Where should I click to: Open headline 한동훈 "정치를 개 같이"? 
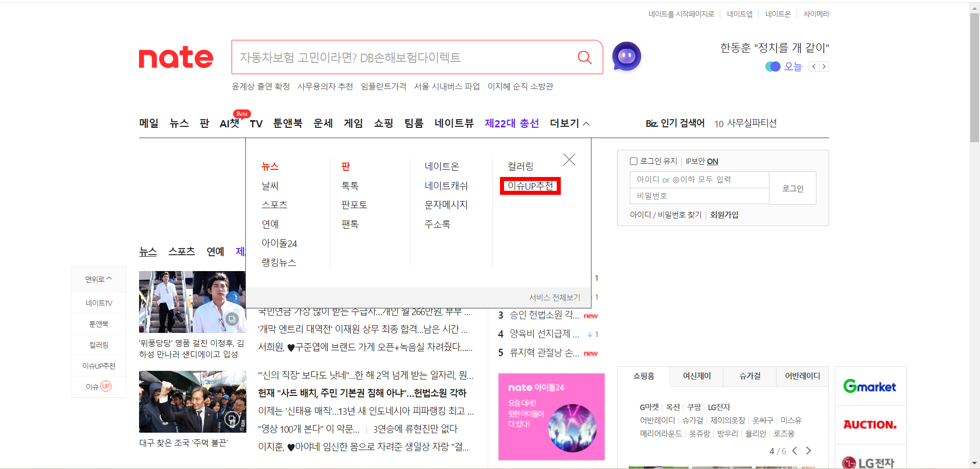click(x=774, y=48)
